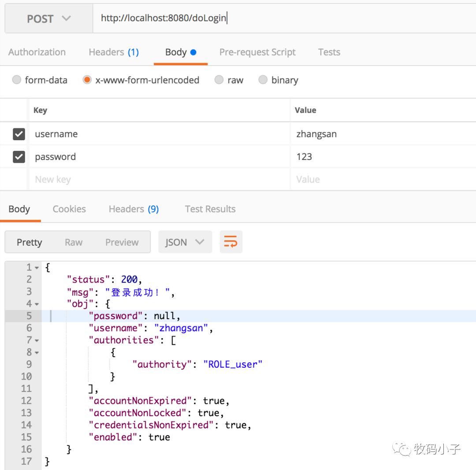
Task: Switch response view to Raw
Action: 74,242
